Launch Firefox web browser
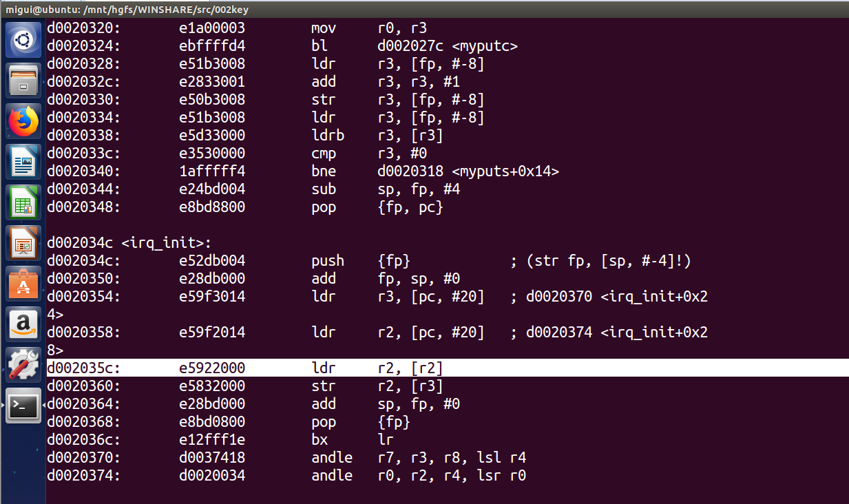849x504 pixels. pyautogui.click(x=23, y=122)
